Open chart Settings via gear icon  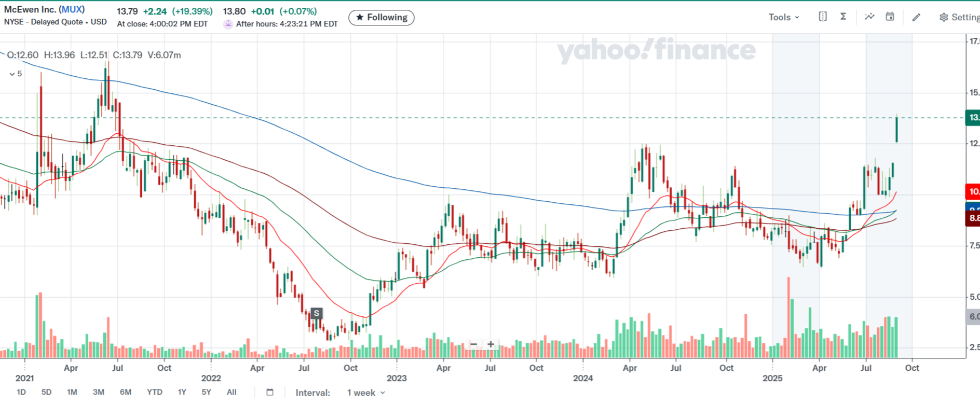click(944, 17)
